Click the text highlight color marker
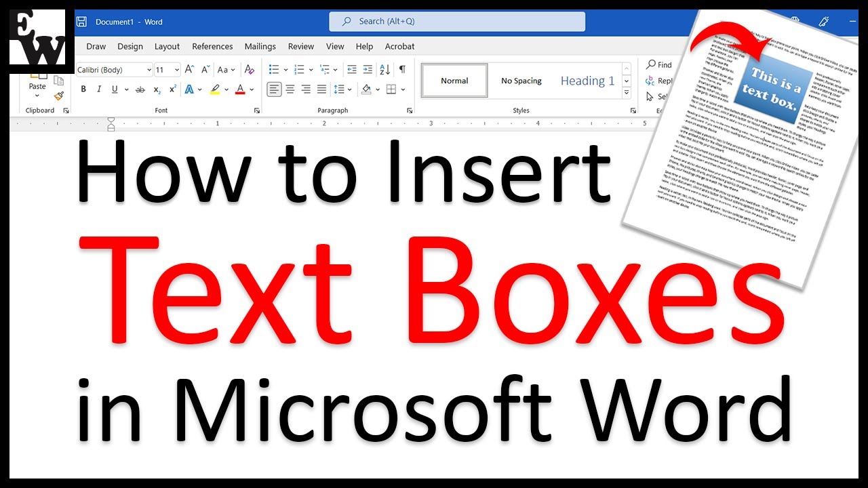The image size is (868, 488). (x=214, y=89)
